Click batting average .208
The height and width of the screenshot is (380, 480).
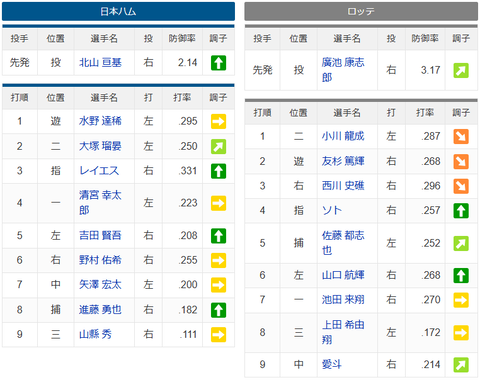[x=188, y=235]
